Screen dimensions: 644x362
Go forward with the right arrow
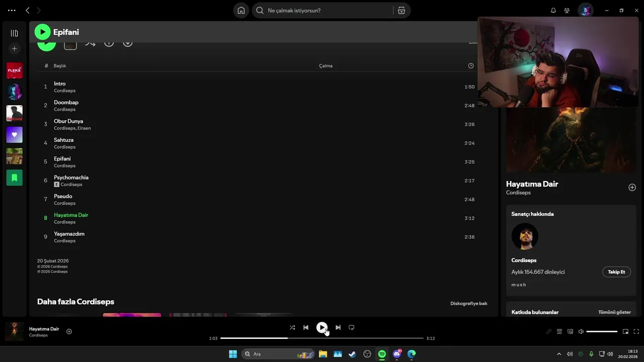(39, 10)
